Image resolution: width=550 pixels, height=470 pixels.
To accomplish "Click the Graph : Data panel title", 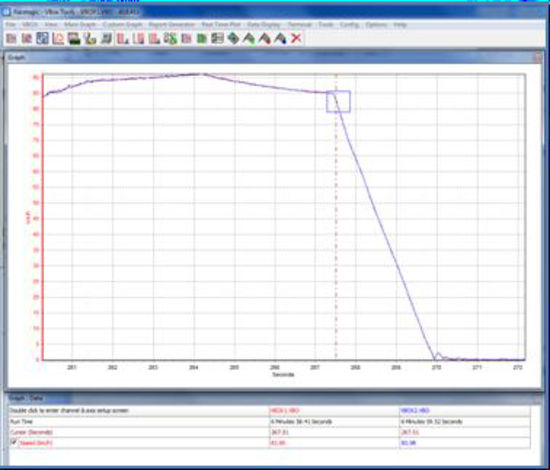I will click(x=26, y=398).
